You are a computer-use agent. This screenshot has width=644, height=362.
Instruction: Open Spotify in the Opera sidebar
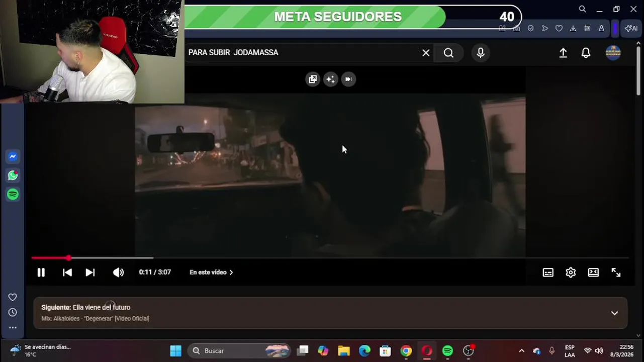coord(13,194)
